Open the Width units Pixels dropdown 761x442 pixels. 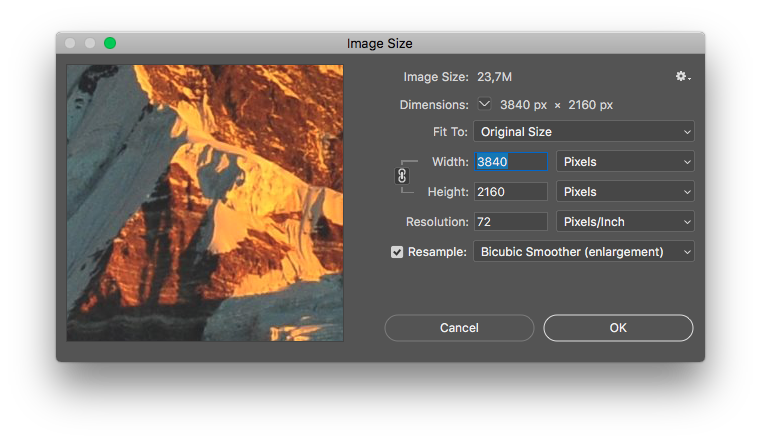[x=625, y=162]
